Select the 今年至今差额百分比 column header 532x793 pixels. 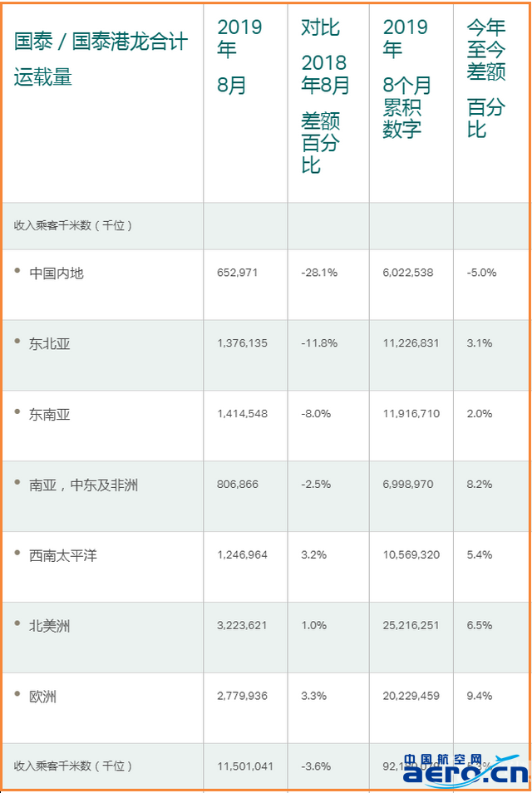(485, 78)
